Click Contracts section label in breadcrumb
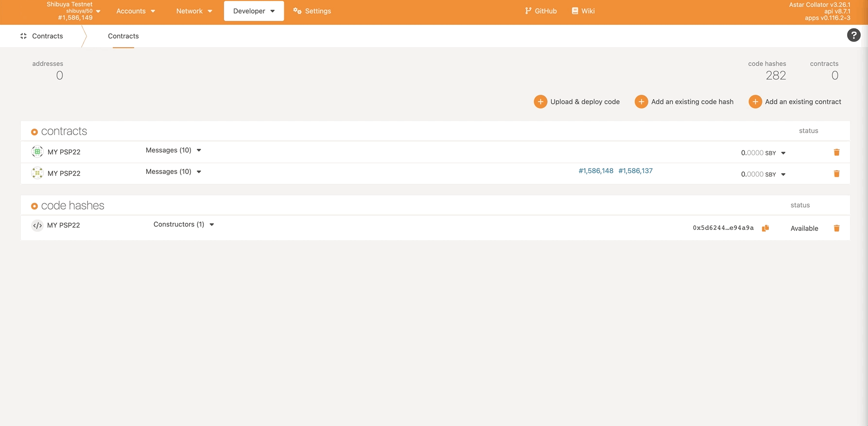This screenshot has height=426, width=868. [48, 36]
